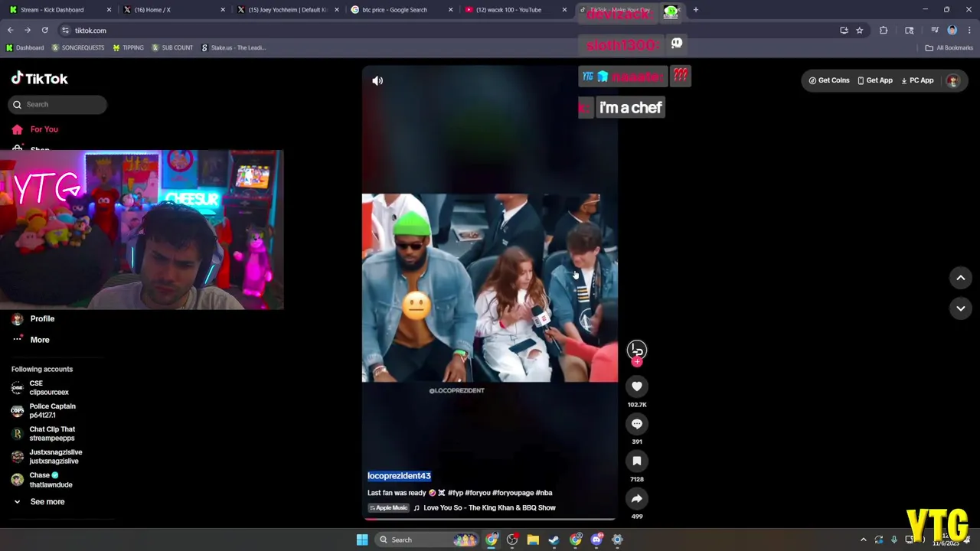Image resolution: width=980 pixels, height=551 pixels.
Task: Share the video using the arrow icon
Action: point(636,499)
